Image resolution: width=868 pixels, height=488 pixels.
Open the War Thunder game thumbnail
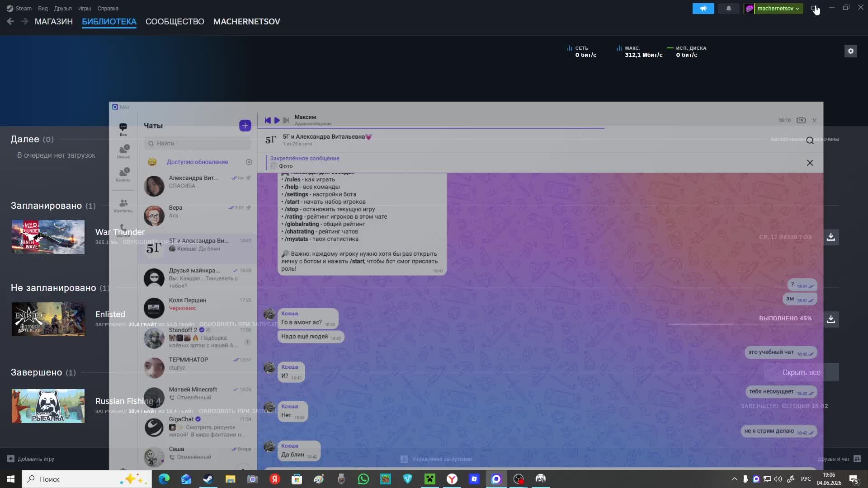point(48,237)
